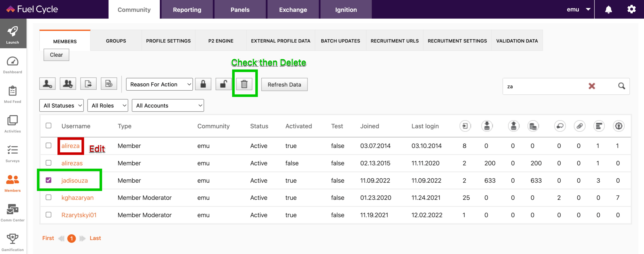Switch to the GROUPS tab
The width and height of the screenshot is (644, 254).
click(116, 41)
